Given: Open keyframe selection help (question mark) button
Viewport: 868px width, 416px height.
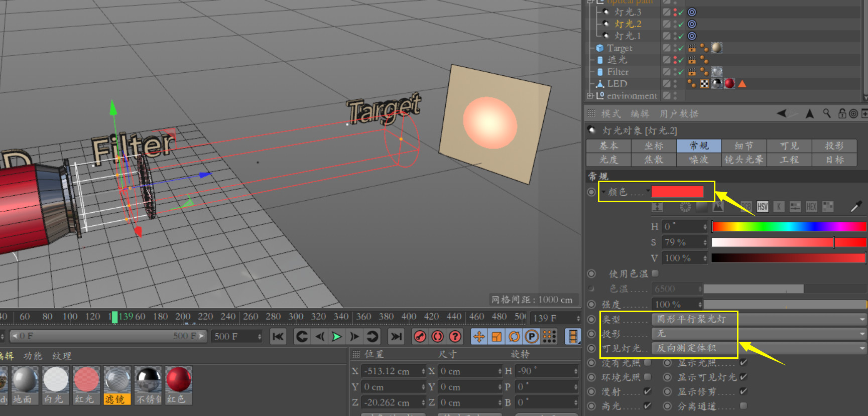Looking at the screenshot, I should coord(455,336).
